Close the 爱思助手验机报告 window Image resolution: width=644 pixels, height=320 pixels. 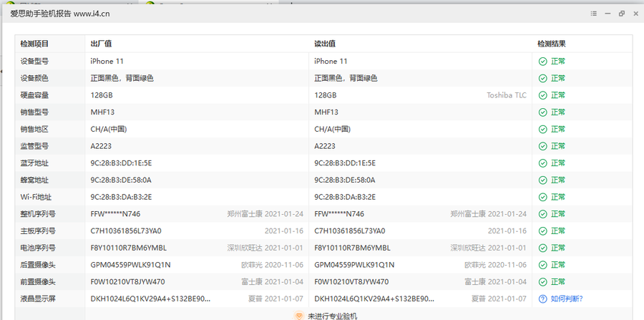click(635, 14)
